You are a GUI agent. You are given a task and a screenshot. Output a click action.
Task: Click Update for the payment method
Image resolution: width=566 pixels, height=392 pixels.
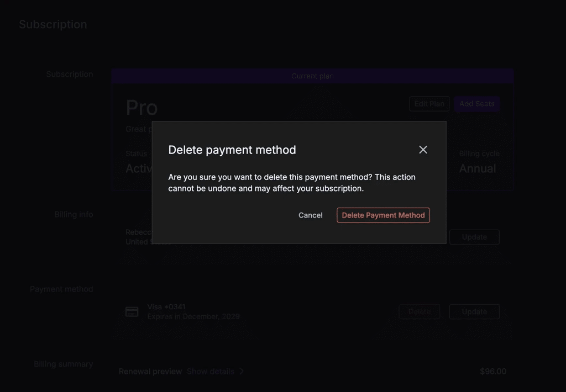[x=474, y=311]
